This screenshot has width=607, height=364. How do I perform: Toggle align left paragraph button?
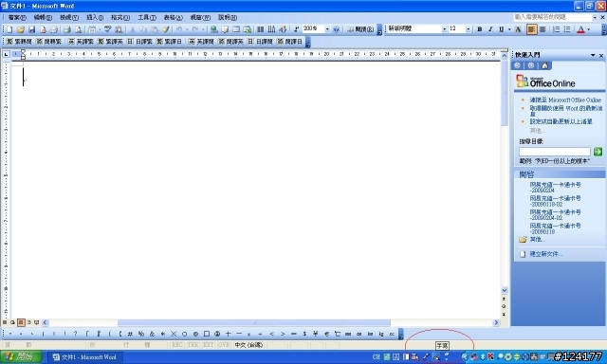[x=531, y=29]
